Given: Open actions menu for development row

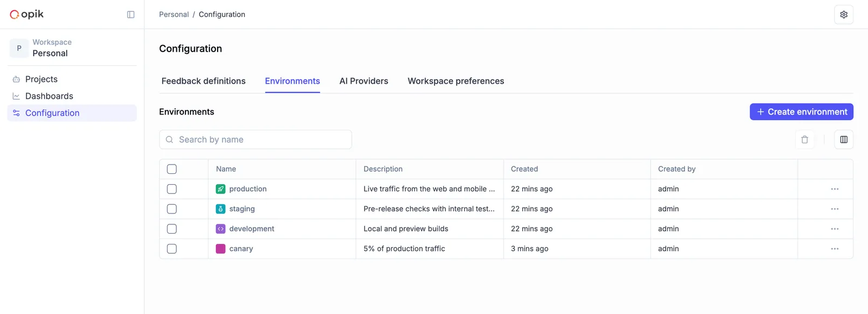Looking at the screenshot, I should pyautogui.click(x=834, y=229).
